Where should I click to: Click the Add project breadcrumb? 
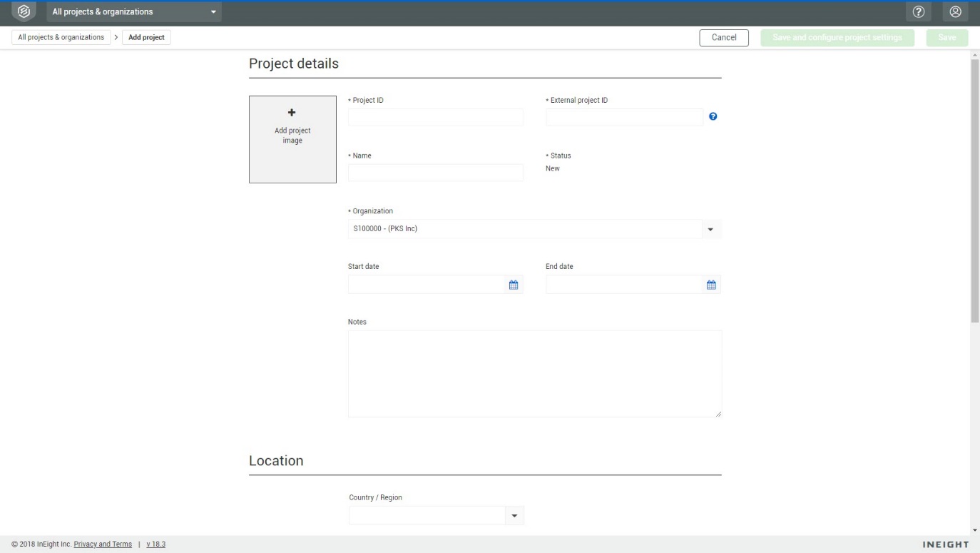[x=146, y=36]
